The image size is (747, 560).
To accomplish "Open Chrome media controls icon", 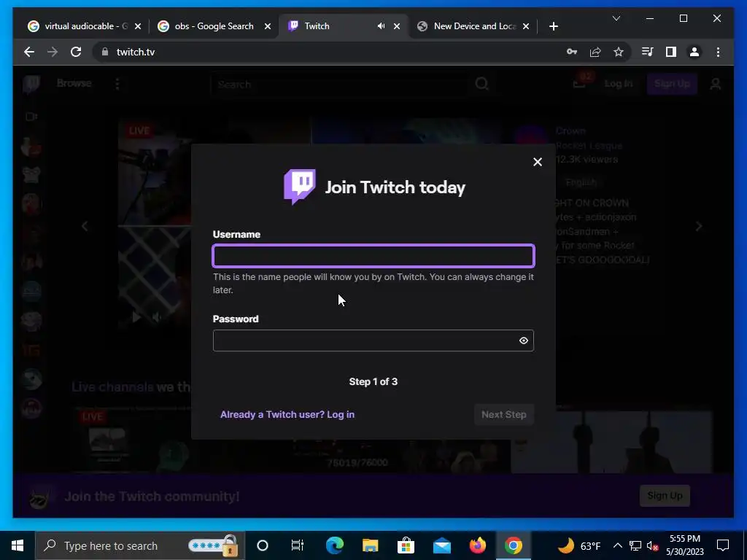I will coord(648,52).
